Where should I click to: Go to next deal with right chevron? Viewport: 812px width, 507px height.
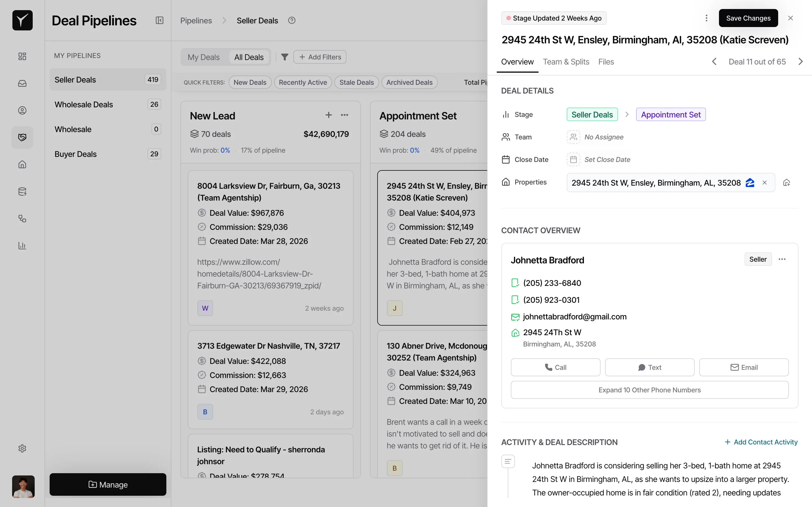[x=801, y=62]
